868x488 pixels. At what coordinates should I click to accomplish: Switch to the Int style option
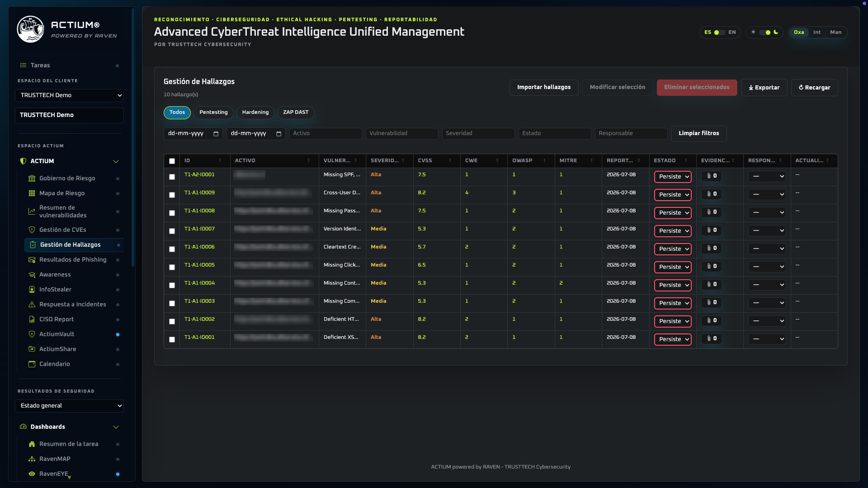pyautogui.click(x=817, y=33)
